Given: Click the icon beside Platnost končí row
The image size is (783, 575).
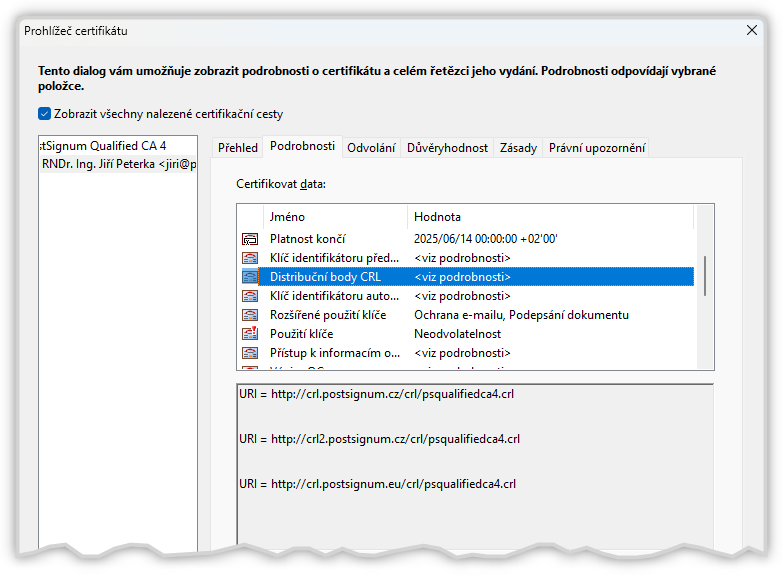Looking at the screenshot, I should (250, 239).
